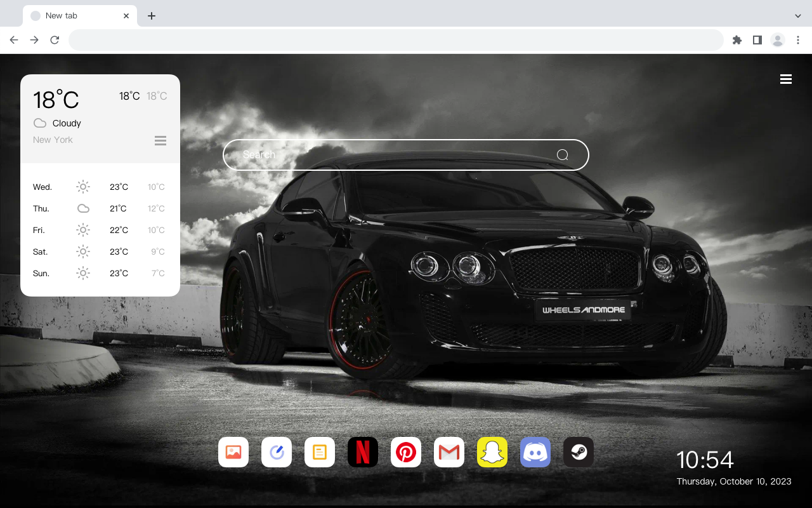Click the 21°C high for Thursday

click(x=118, y=209)
